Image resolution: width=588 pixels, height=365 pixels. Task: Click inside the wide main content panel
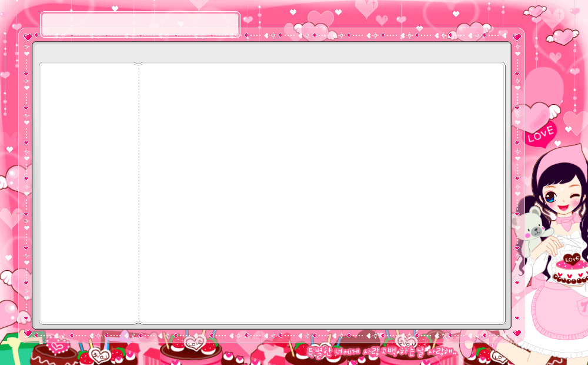coord(322,193)
